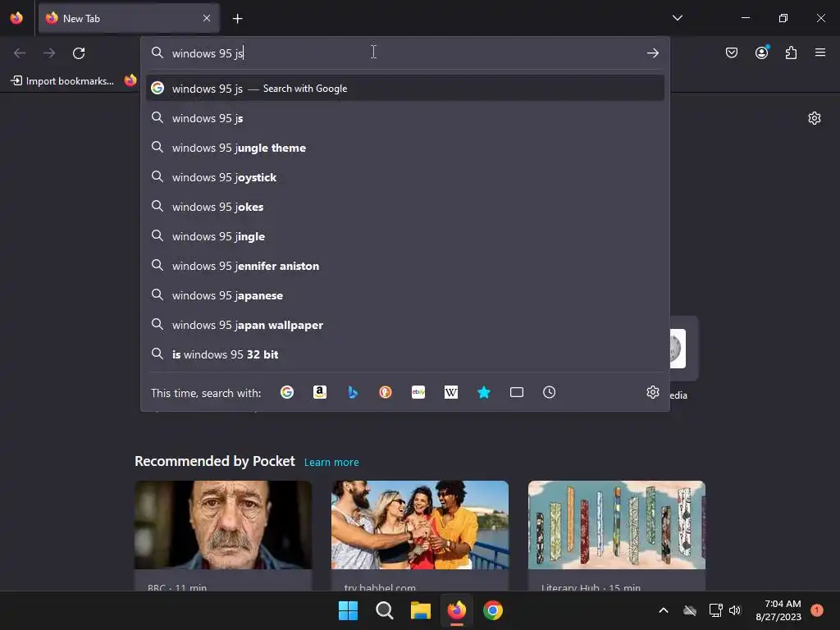Choose 'is windows 95 32 bit' suggestion
Viewport: 840px width, 630px height.
click(405, 354)
